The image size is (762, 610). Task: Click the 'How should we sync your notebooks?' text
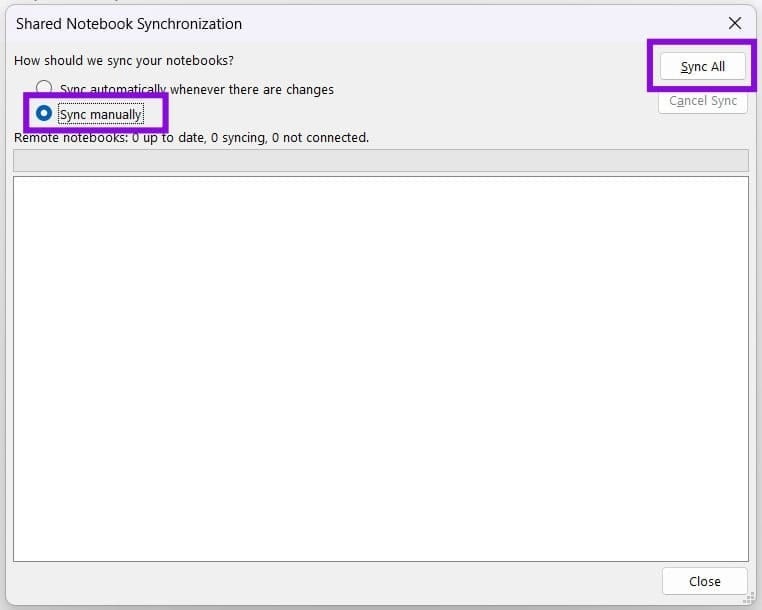[x=124, y=61]
